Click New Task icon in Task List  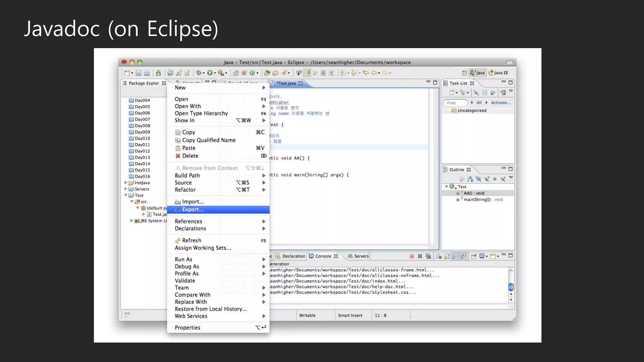coord(452,93)
